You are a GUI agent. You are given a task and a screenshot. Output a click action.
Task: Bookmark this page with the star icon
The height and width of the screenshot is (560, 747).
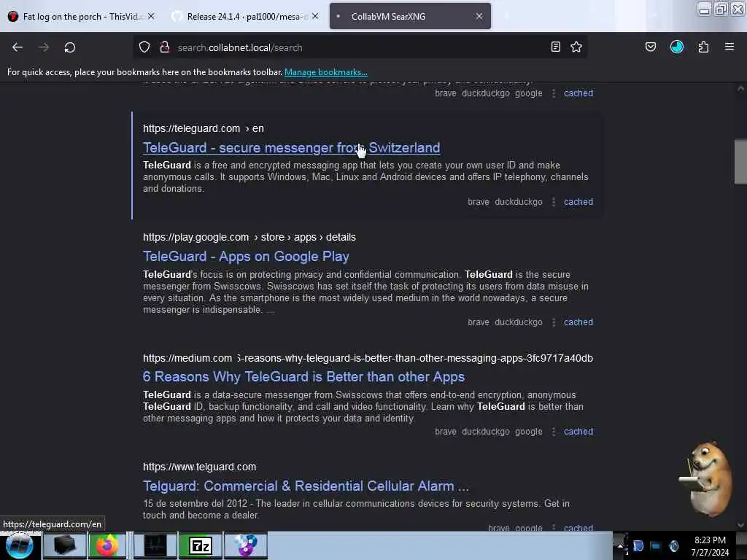click(x=576, y=47)
